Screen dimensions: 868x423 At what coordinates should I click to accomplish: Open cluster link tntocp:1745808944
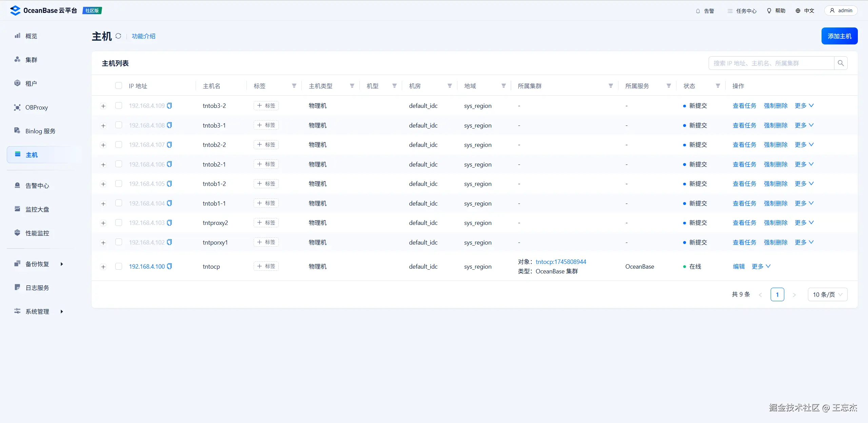point(560,262)
